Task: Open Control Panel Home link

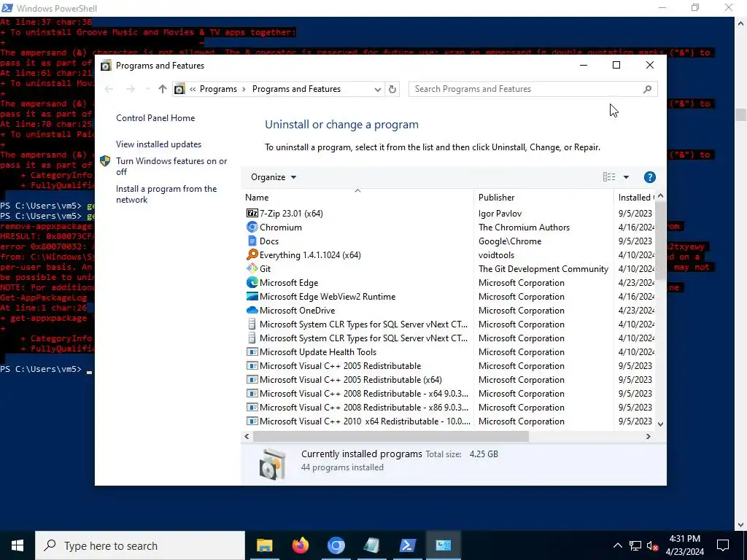Action: tap(155, 118)
